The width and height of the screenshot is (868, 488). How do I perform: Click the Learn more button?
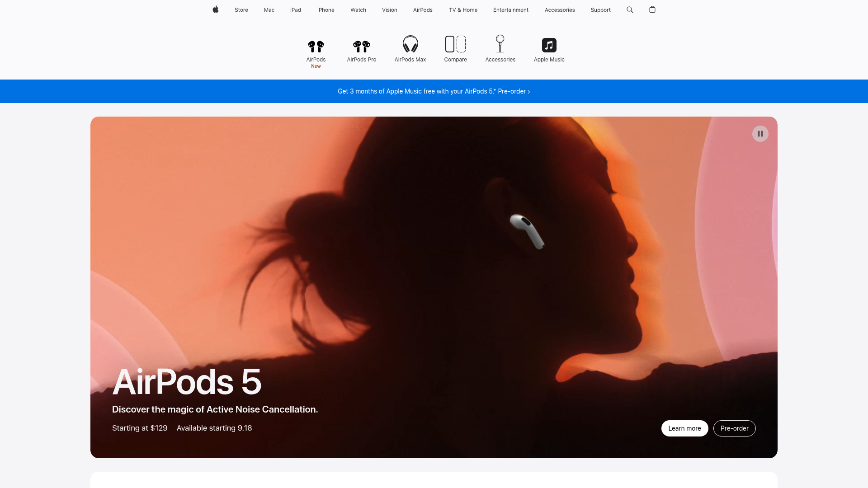tap(685, 428)
